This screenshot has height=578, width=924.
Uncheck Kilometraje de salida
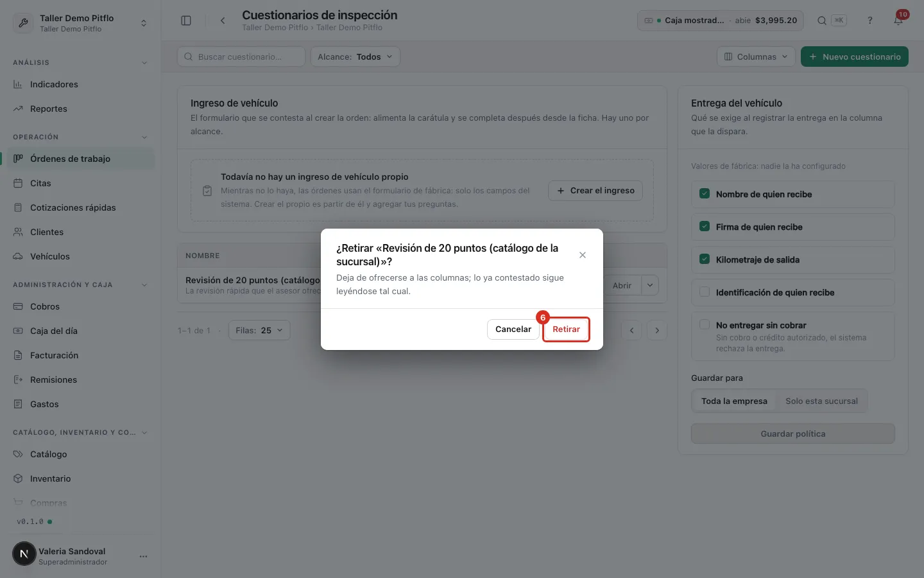[705, 259]
